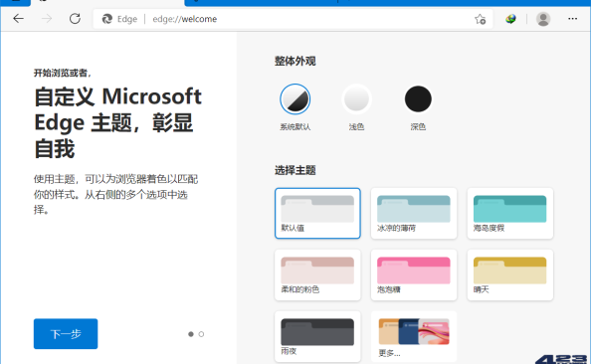591x364 pixels.
Task: Choose the 泡泡糖 theme card
Action: pyautogui.click(x=414, y=274)
